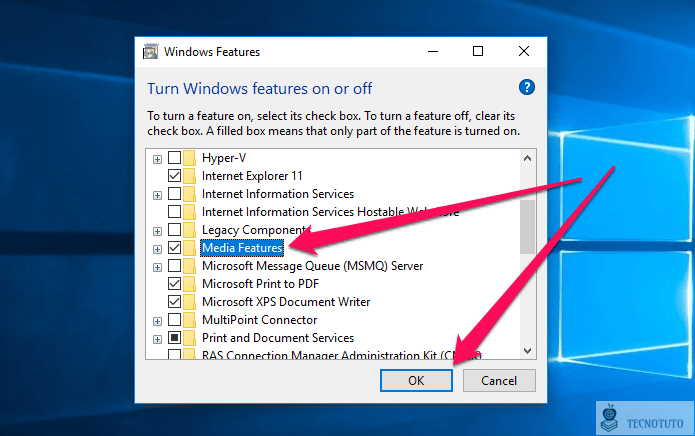This screenshot has height=436, width=695.
Task: Expand Internet Information Services node
Action: coord(157,195)
